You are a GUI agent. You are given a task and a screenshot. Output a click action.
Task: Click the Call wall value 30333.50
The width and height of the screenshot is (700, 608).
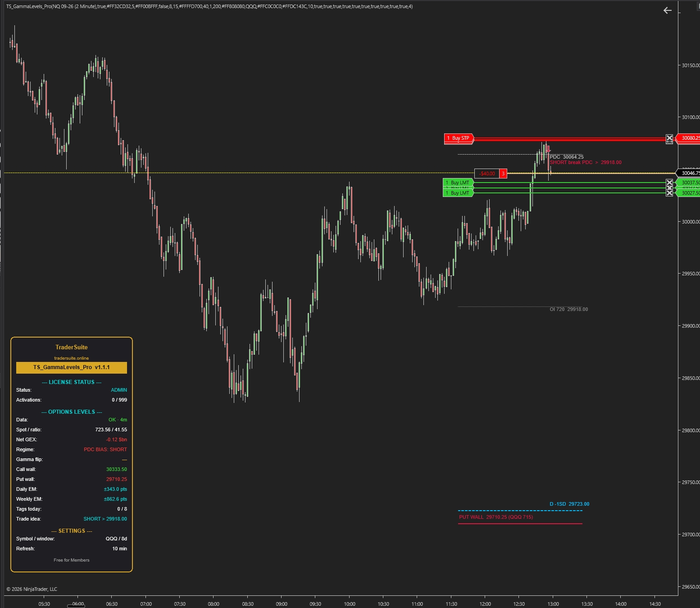point(116,469)
